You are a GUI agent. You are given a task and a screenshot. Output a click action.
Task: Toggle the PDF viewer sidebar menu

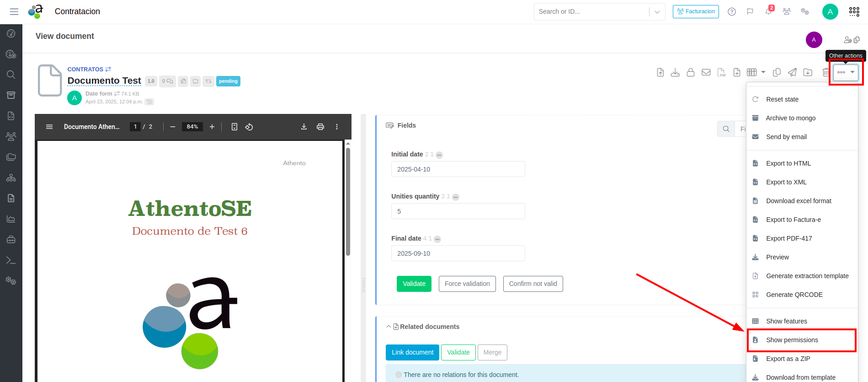(49, 127)
